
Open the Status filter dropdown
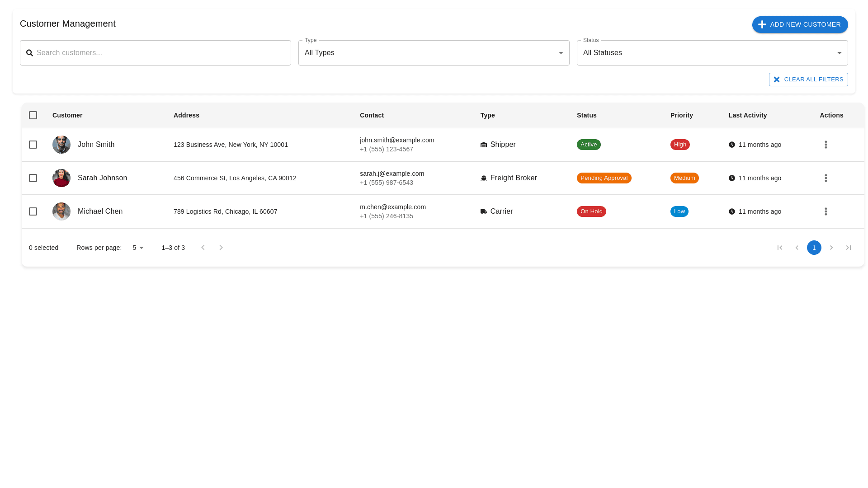[712, 53]
